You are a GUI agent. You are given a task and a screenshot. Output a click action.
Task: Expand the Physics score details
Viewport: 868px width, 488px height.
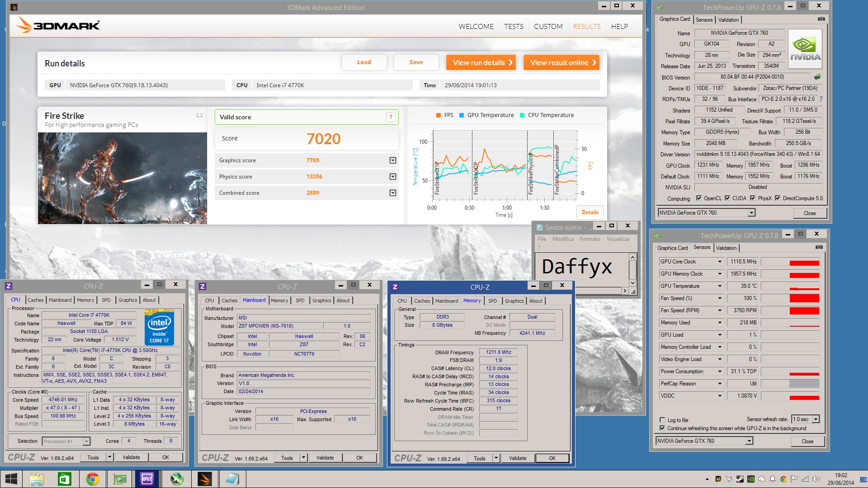pos(393,177)
